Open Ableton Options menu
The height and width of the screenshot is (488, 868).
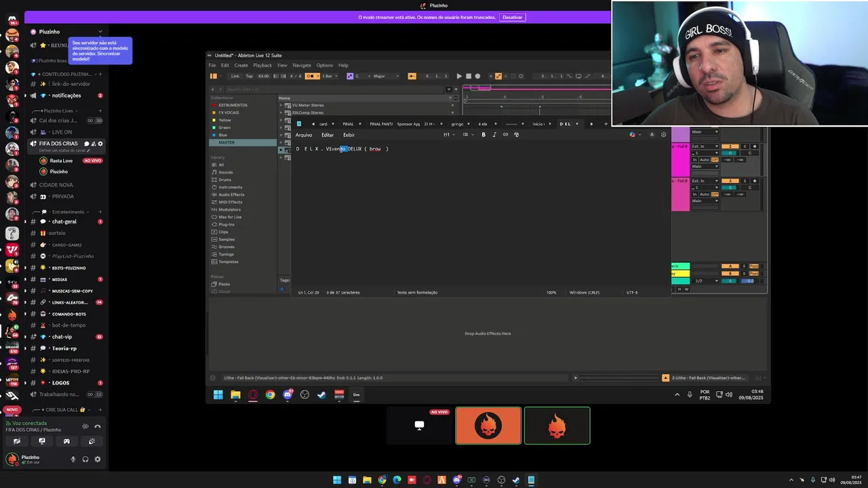coord(325,66)
